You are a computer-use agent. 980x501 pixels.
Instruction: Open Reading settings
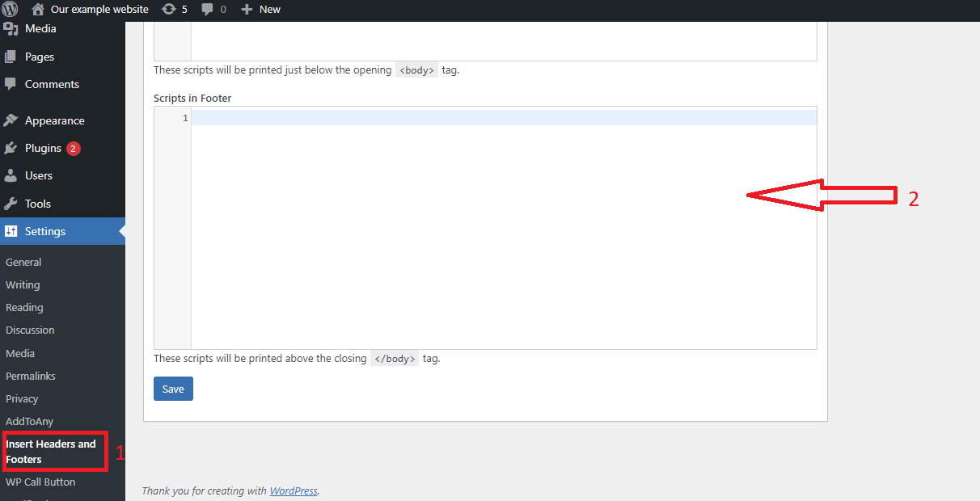click(x=24, y=307)
